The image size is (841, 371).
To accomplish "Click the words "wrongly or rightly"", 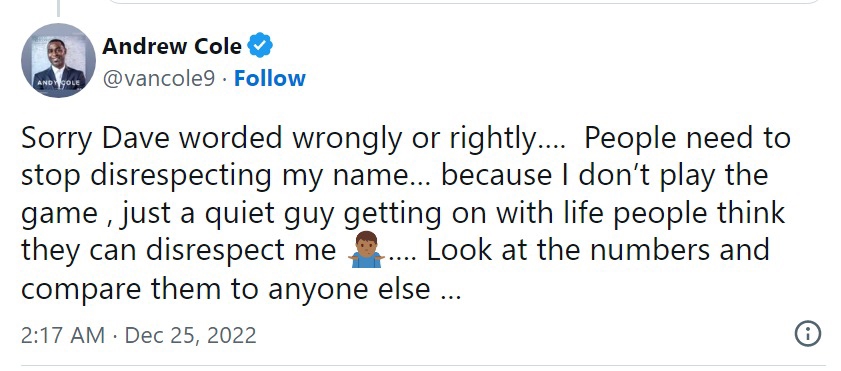I will tap(413, 139).
